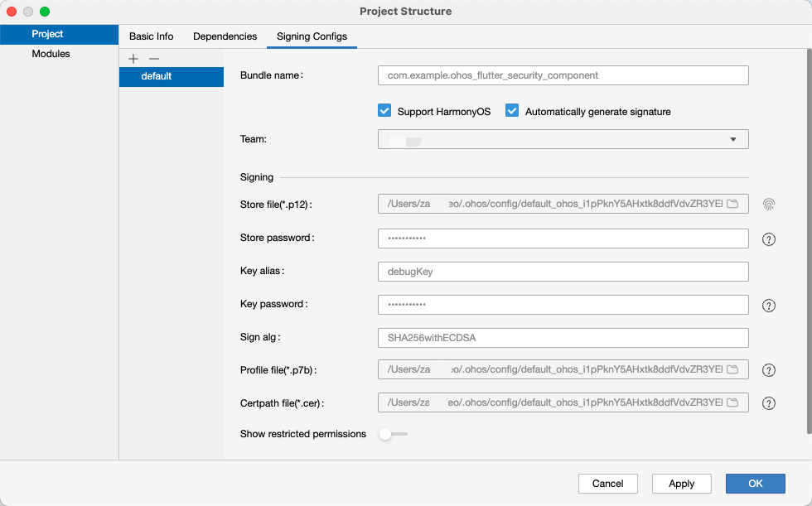Browse for Certpath file (*.cer) folder icon
The width and height of the screenshot is (812, 506).
pyautogui.click(x=732, y=402)
